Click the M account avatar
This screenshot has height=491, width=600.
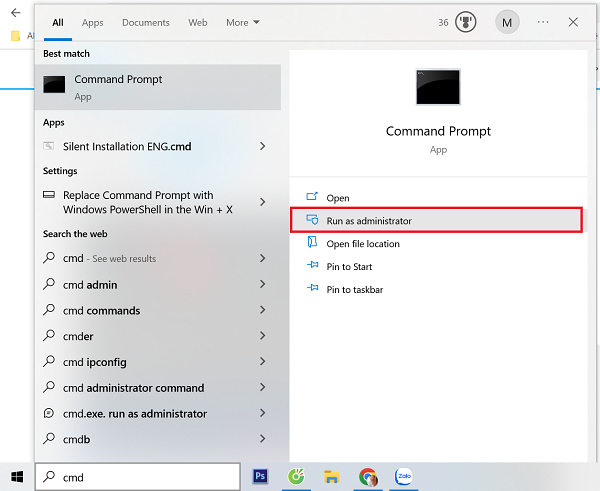508,22
